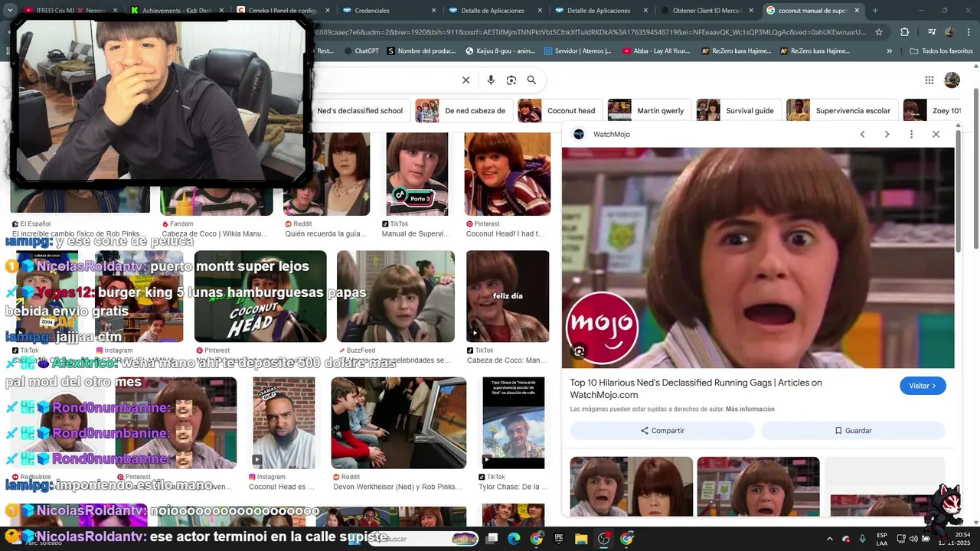The image size is (980, 551).
Task: Close the coconut manual search tab
Action: pyautogui.click(x=857, y=11)
